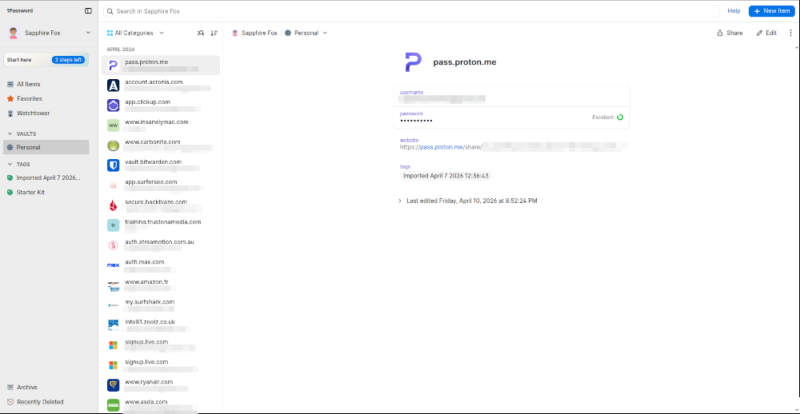Click the large Proton Pass logo
The height and width of the screenshot is (414, 800).
click(x=413, y=62)
